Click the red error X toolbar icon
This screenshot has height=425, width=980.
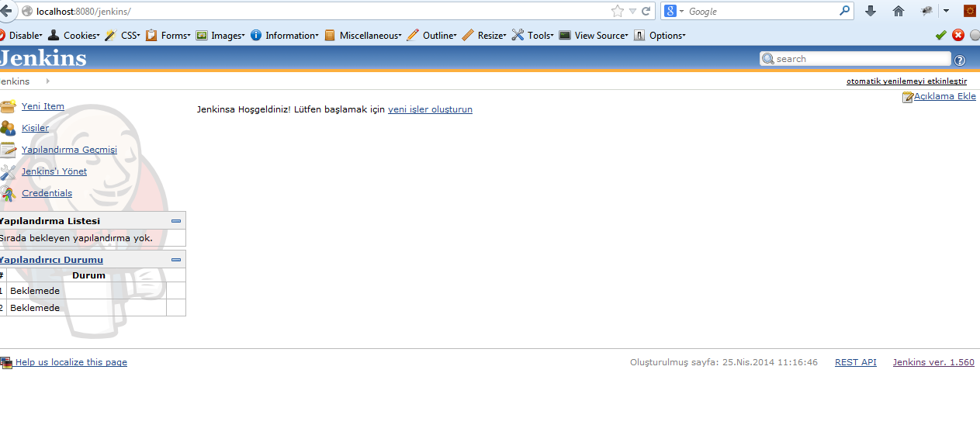pos(958,35)
